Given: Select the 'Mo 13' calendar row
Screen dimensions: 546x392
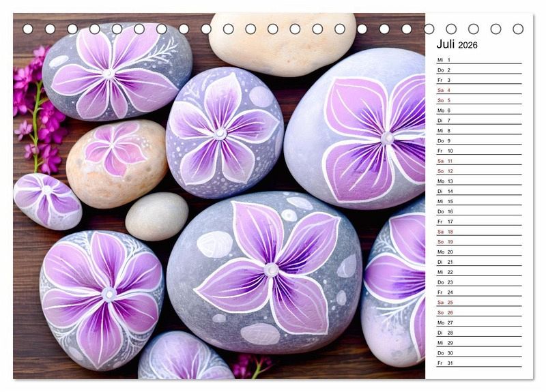Looking at the screenshot, I should (479, 181).
